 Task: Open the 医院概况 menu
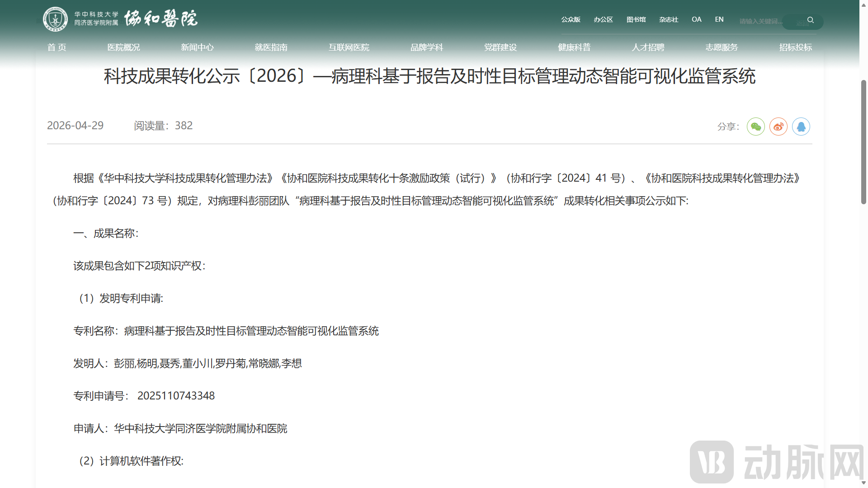[123, 47]
